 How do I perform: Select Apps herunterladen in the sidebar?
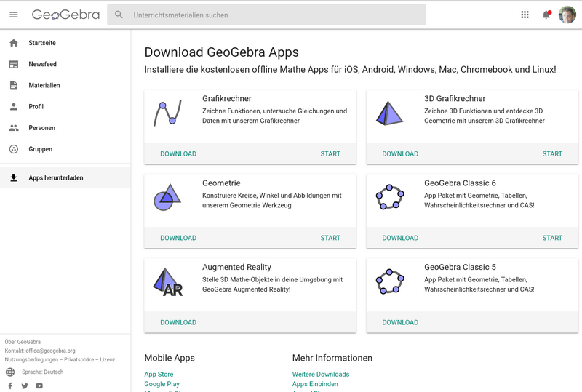[x=65, y=177]
